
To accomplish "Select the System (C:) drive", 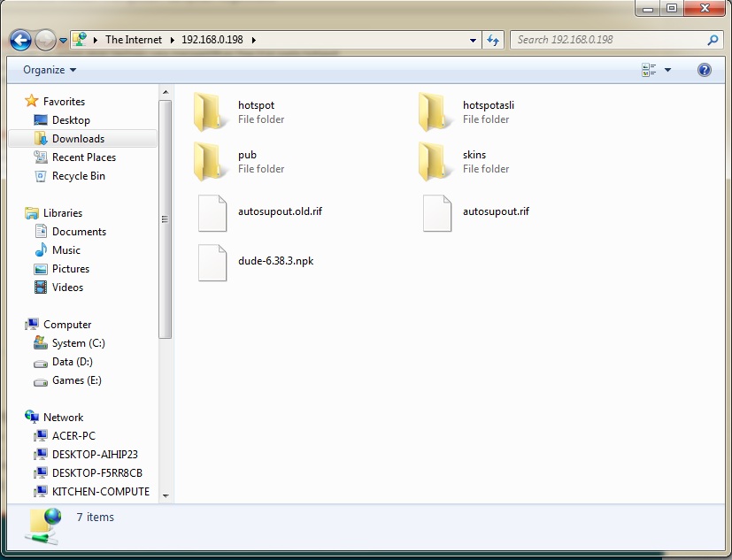I will [x=79, y=343].
